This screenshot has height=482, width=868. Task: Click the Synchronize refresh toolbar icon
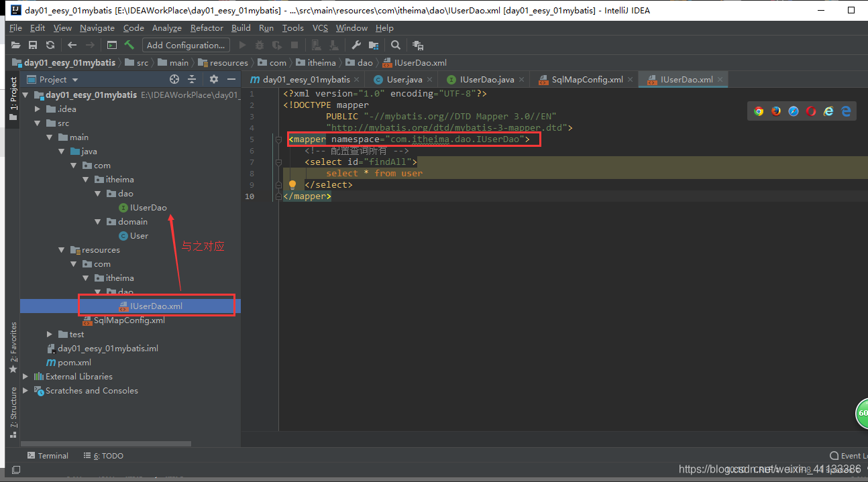[50, 45]
